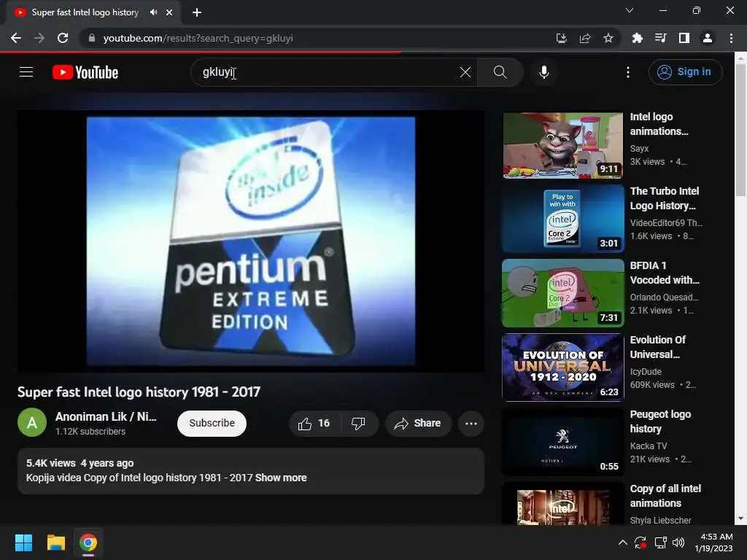This screenshot has width=747, height=560.
Task: Open Evolution Of Universal thumbnail
Action: [562, 367]
